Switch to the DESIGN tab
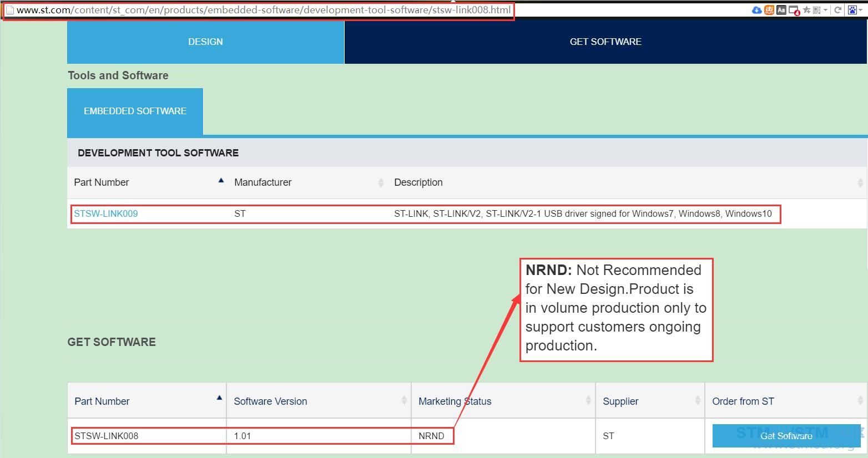The height and width of the screenshot is (458, 868). (x=205, y=42)
